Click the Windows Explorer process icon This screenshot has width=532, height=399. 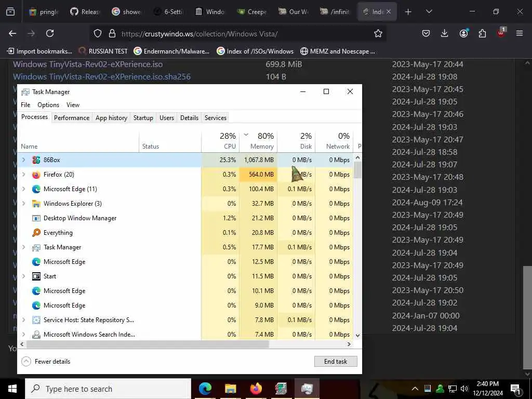[36, 204]
